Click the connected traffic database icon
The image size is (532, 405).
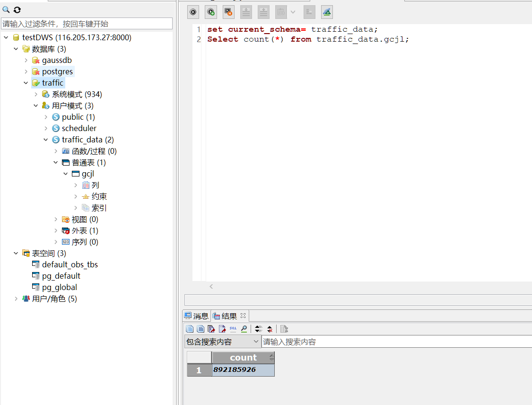pyautogui.click(x=35, y=83)
